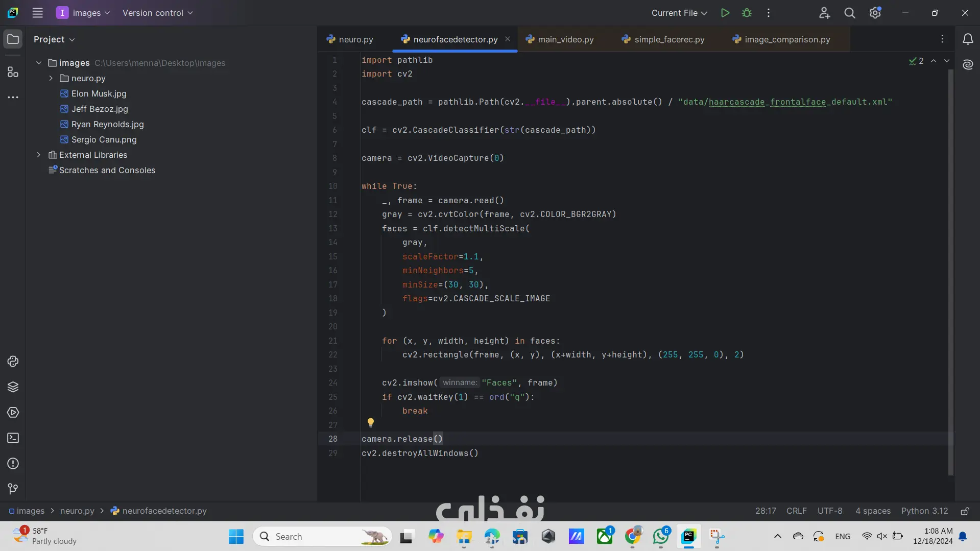Switch to the main_video.py tab

coord(565,39)
